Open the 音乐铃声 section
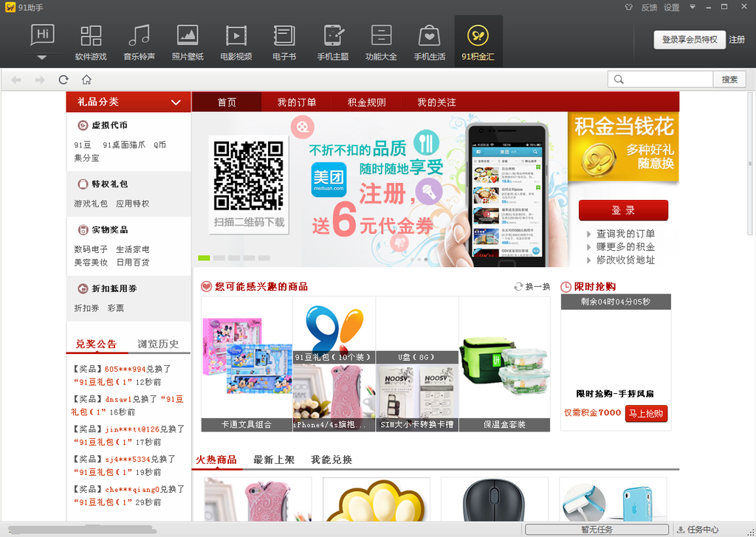Screen dimensions: 756x537 pos(139,43)
